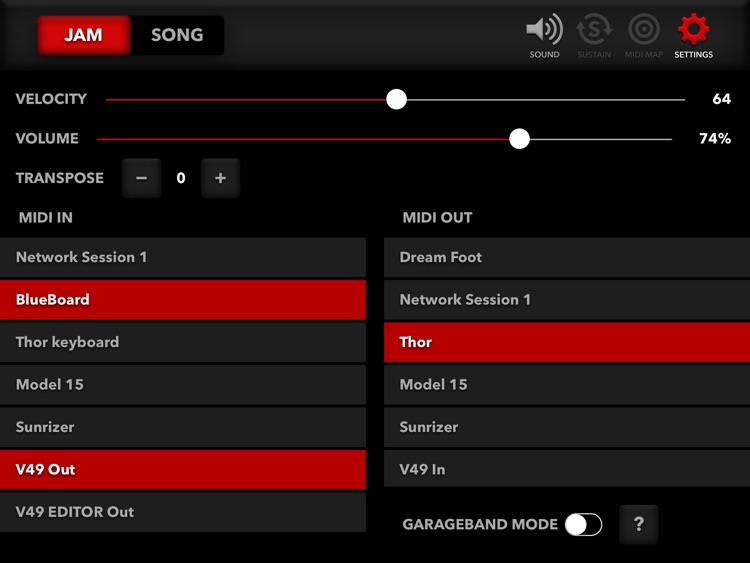This screenshot has height=563, width=750.
Task: Click the MIDI OUT heading
Action: [x=437, y=218]
